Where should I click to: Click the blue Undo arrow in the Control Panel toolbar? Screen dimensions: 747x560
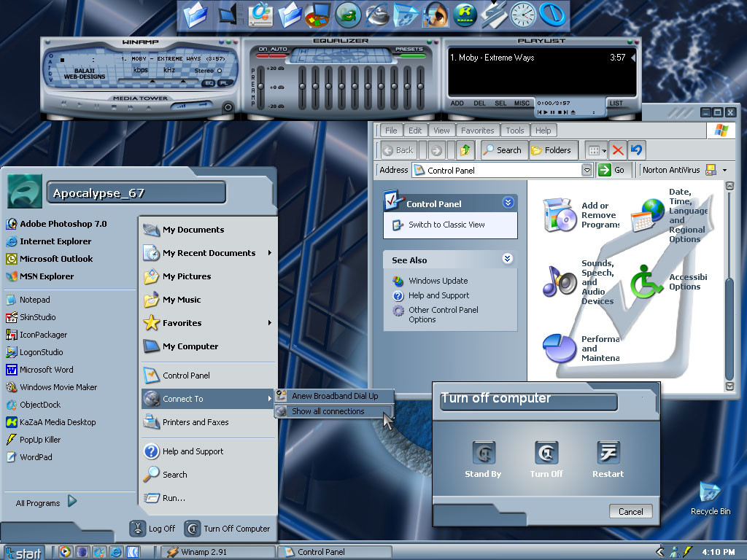[636, 150]
